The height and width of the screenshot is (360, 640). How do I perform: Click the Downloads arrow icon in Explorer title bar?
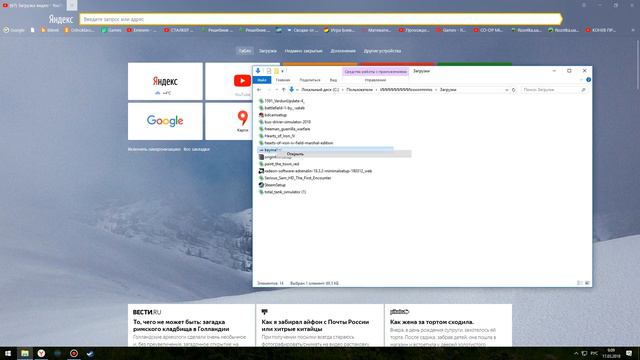click(x=258, y=71)
